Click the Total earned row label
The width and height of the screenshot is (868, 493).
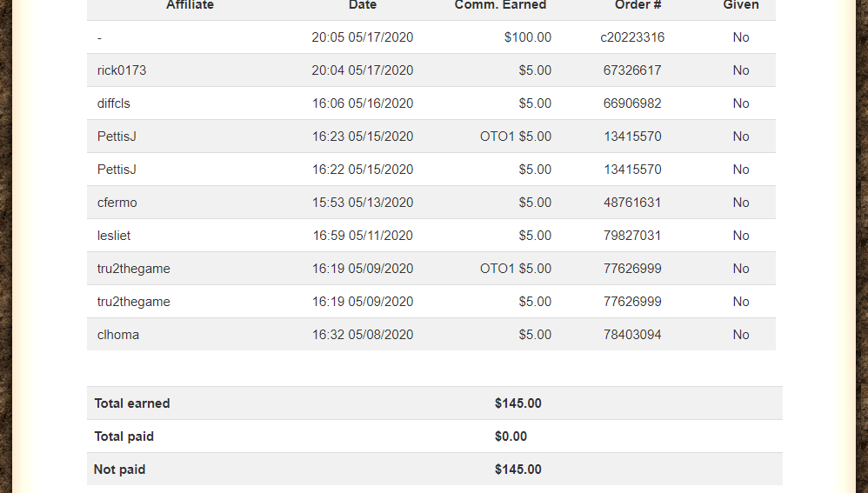pyautogui.click(x=132, y=403)
